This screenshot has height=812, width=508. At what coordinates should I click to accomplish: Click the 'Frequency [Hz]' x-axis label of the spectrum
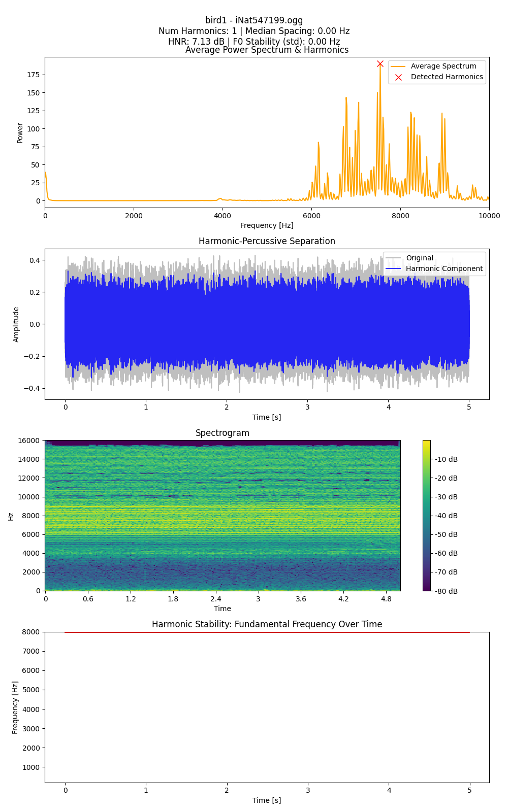coord(267,225)
